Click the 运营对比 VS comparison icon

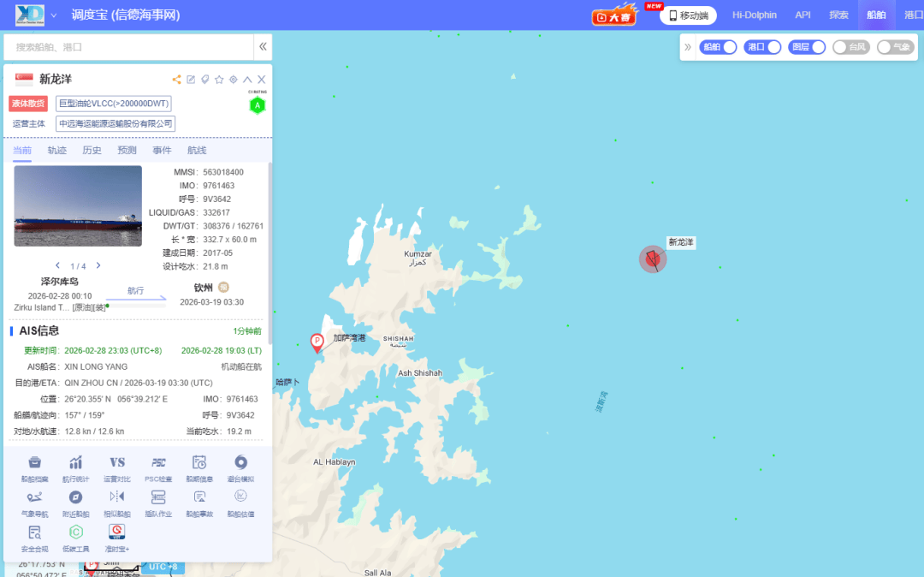click(117, 467)
